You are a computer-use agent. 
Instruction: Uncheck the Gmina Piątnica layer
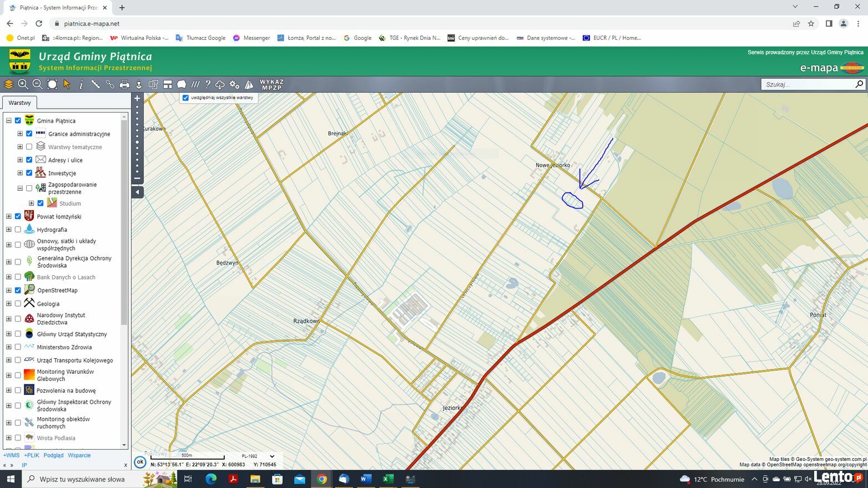(x=18, y=120)
